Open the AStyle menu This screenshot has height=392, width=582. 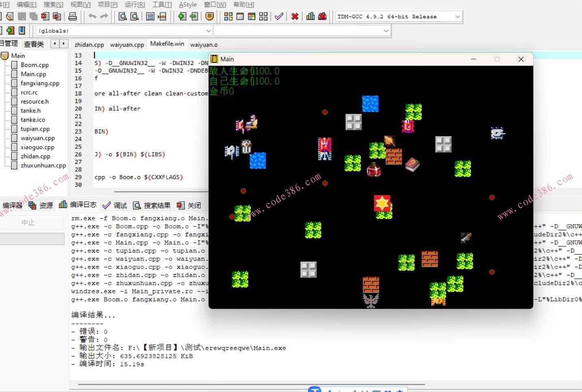(x=188, y=4)
